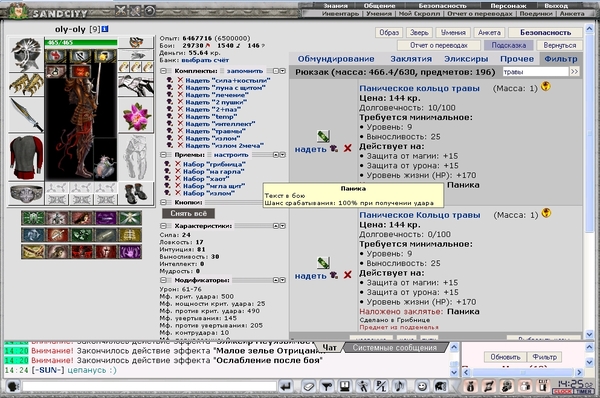Open the Системные сообщения chat tab

(395, 348)
